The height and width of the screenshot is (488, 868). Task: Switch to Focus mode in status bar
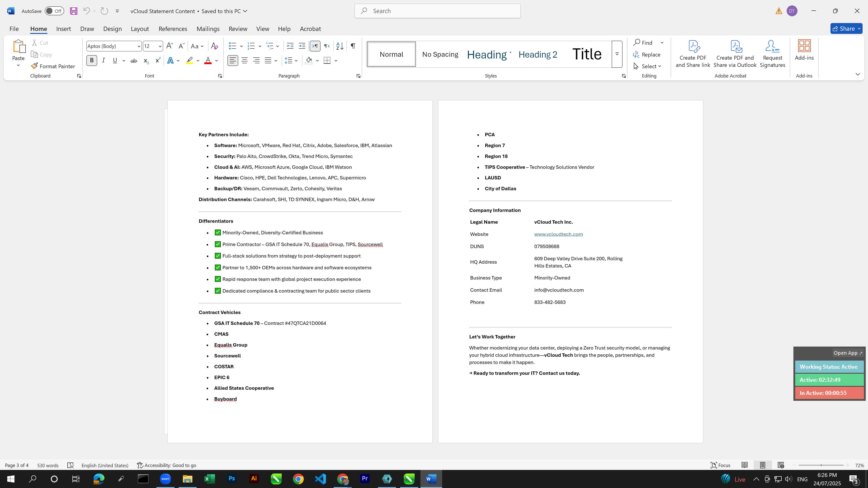[x=720, y=465]
